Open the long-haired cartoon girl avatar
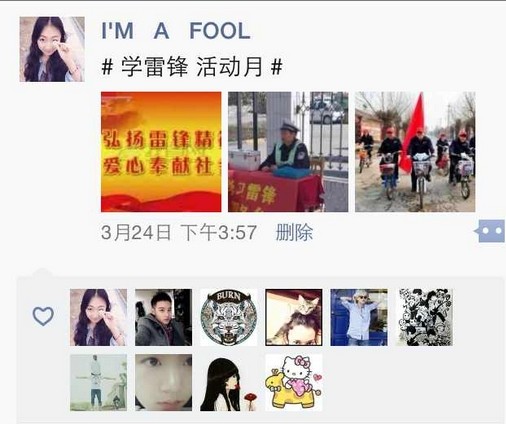Screen dimensions: 506x424 point(229,382)
